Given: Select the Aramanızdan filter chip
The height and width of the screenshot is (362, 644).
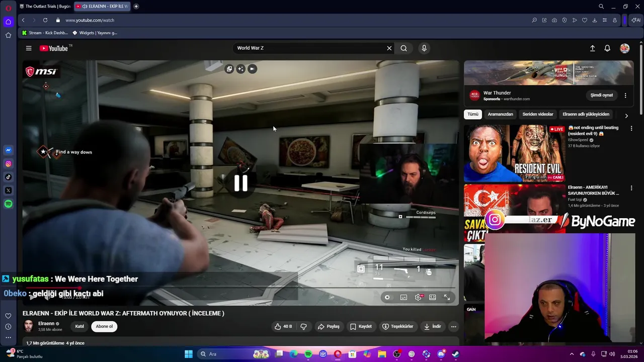Looking at the screenshot, I should point(500,114).
